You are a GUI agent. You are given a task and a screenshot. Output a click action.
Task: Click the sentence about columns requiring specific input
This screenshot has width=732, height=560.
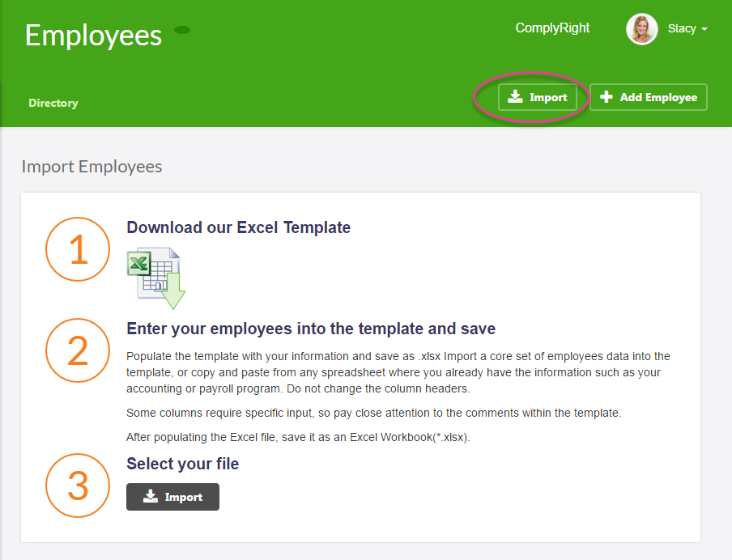pyautogui.click(x=373, y=413)
